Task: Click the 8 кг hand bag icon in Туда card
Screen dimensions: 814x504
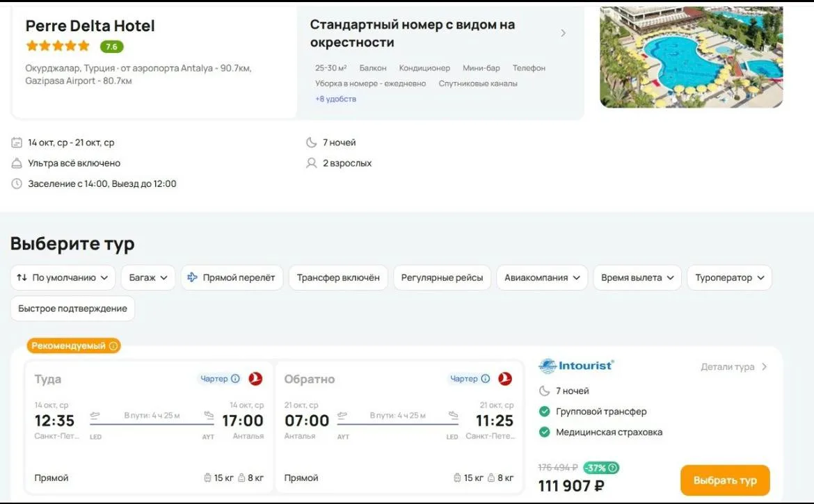Action: coord(241,478)
